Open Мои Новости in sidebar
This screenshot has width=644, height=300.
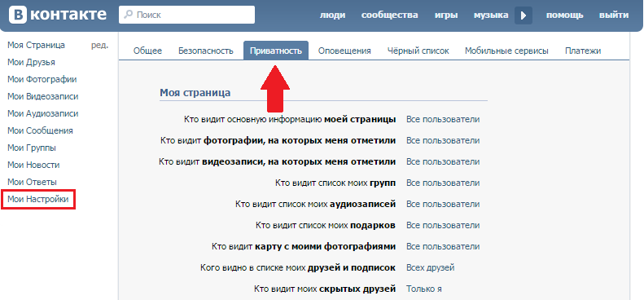[x=33, y=165]
